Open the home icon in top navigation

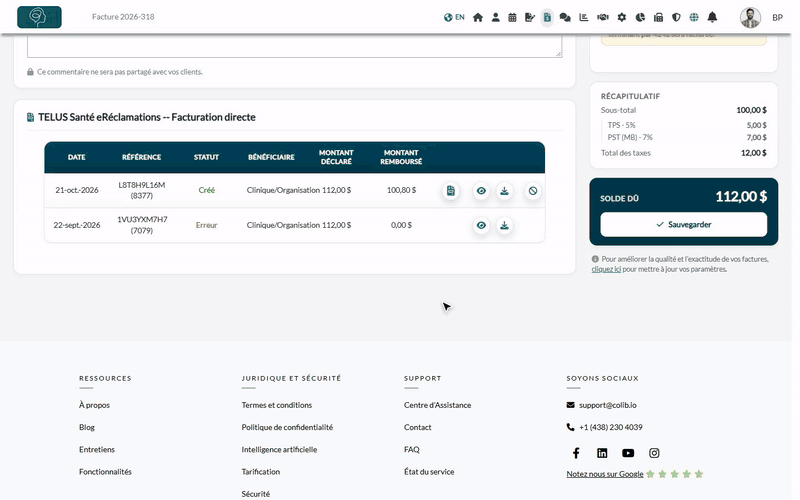click(478, 17)
